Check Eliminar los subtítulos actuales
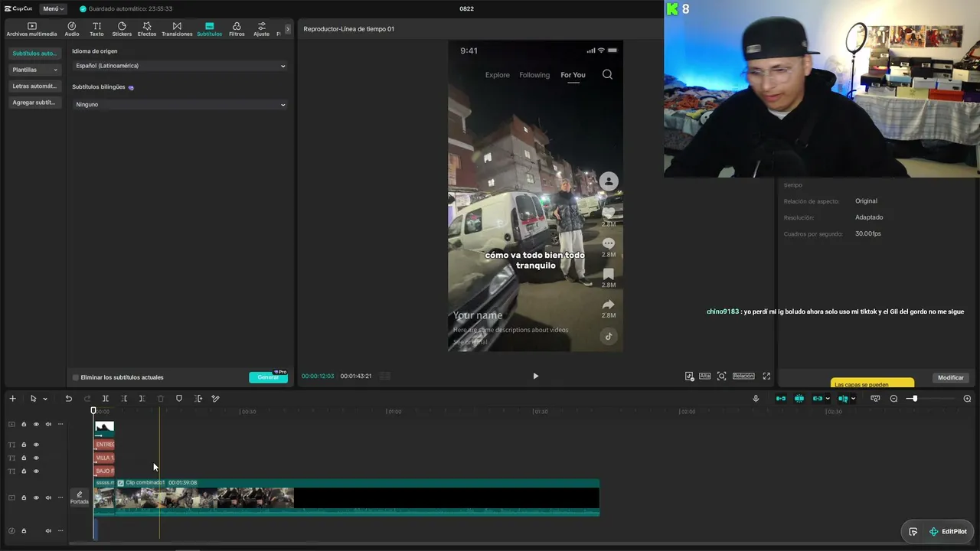 tap(76, 377)
